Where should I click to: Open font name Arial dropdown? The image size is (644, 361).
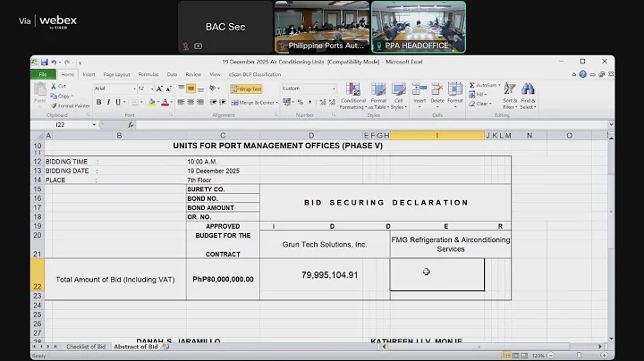[134, 88]
